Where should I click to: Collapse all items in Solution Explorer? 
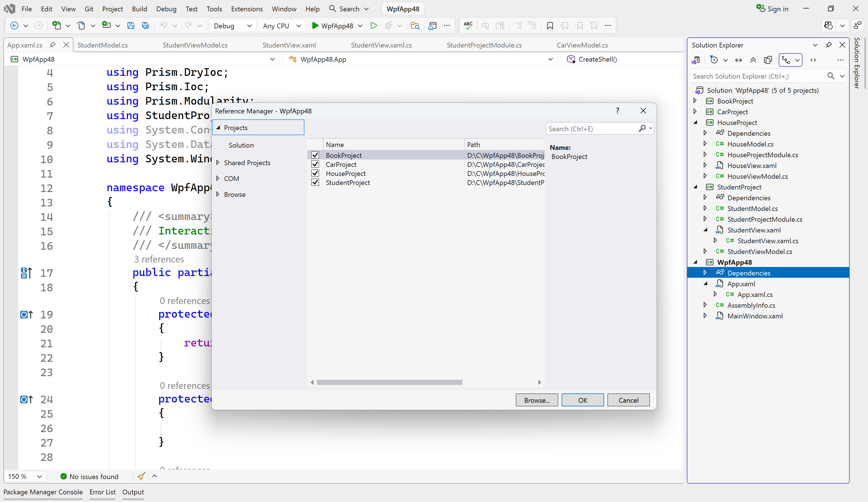point(753,60)
